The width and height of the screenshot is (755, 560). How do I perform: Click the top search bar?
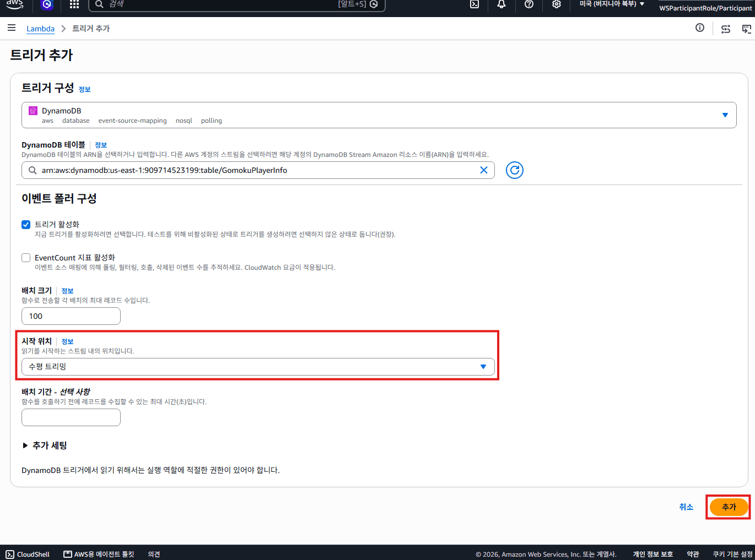tap(237, 4)
